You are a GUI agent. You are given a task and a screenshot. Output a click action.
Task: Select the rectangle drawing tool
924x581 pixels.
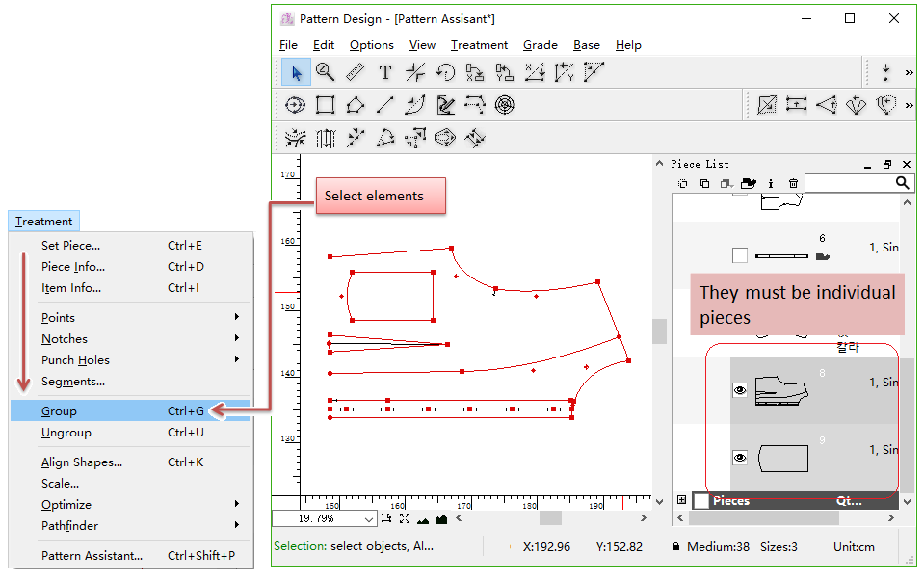pos(326,105)
